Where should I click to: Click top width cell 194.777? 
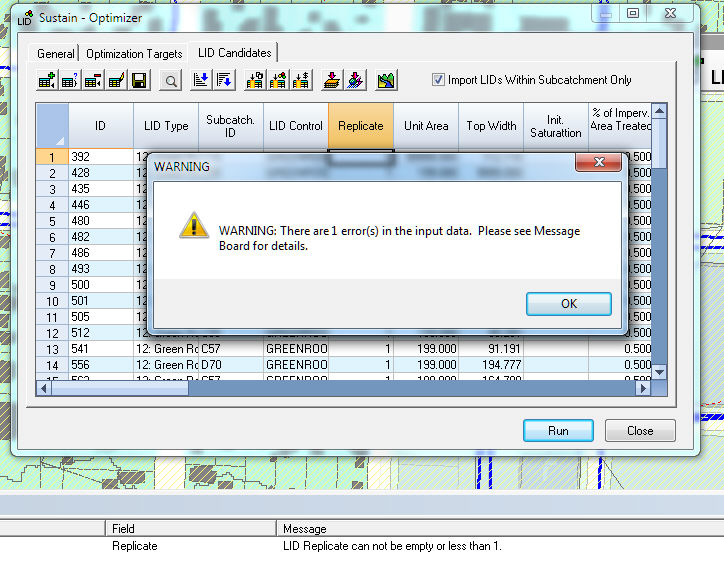[491, 365]
